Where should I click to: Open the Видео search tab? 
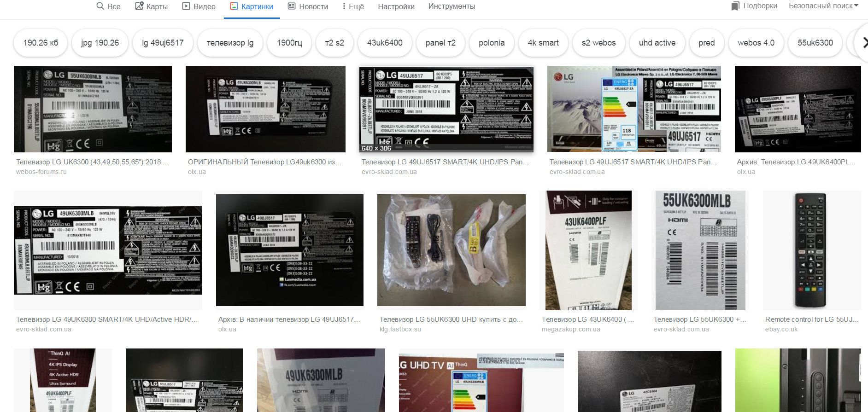click(199, 6)
